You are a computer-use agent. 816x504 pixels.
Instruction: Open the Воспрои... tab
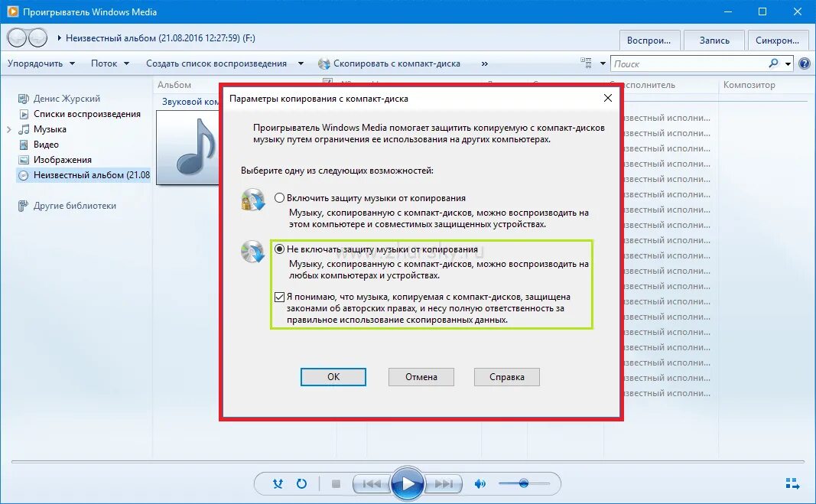[x=649, y=40]
